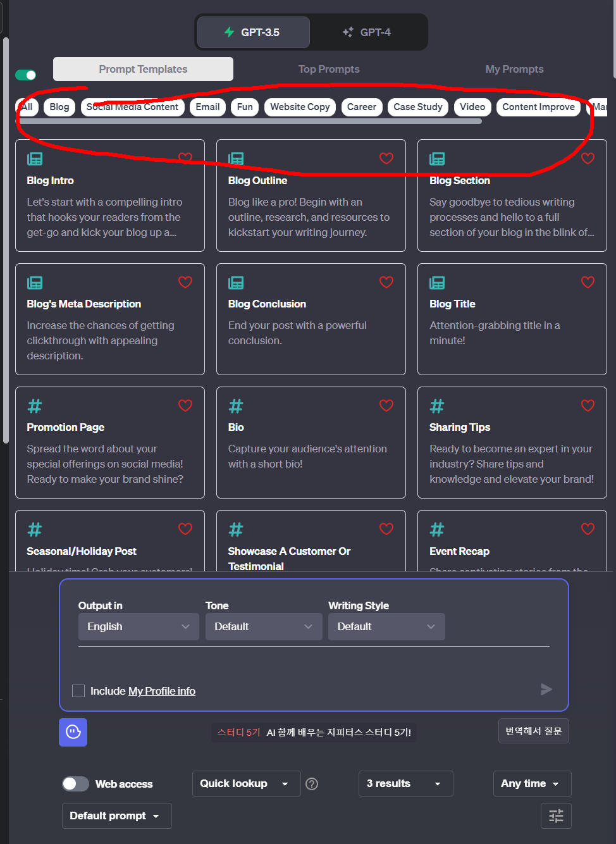The image size is (616, 844).
Task: Click the send arrow icon
Action: pos(546,690)
